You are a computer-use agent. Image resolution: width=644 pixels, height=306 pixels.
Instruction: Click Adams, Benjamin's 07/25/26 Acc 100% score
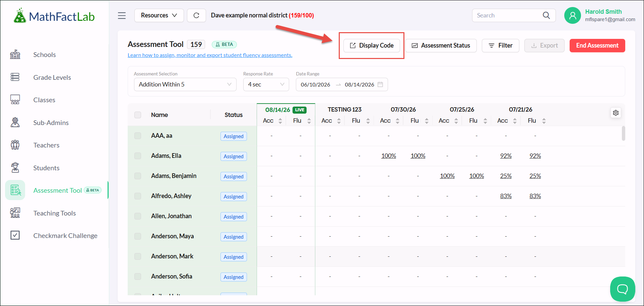click(x=447, y=176)
